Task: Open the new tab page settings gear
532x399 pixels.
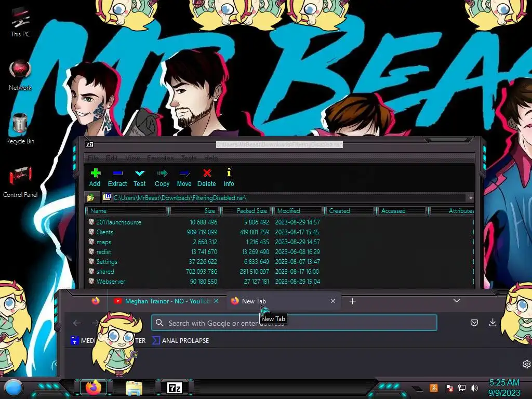Action: (x=527, y=364)
